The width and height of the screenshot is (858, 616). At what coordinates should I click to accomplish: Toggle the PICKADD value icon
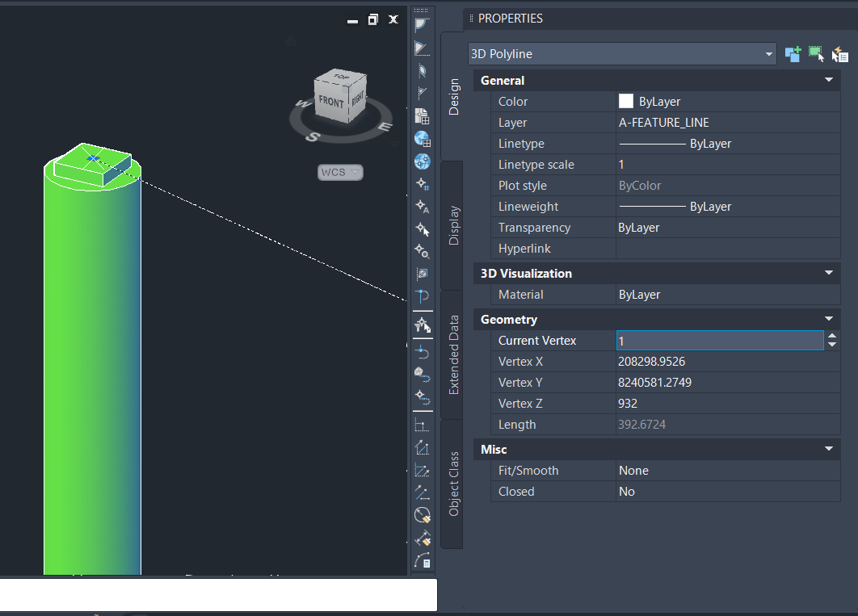click(x=793, y=54)
